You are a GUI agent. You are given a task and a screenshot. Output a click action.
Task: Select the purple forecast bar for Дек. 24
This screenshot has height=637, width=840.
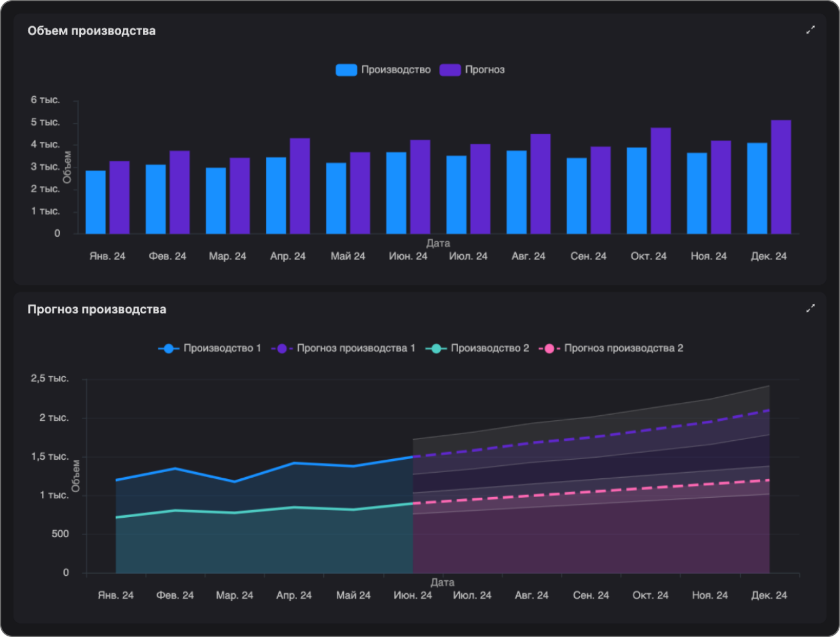coord(781,177)
